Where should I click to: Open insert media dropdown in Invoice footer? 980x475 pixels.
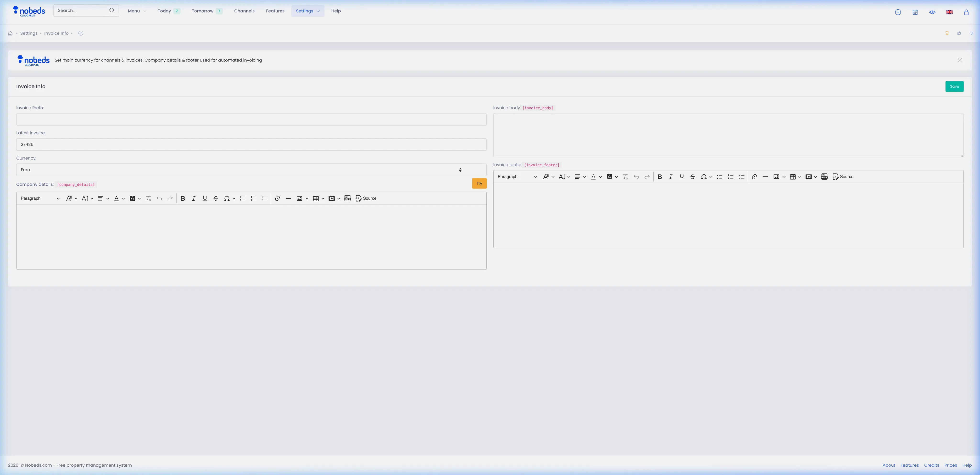coord(812,177)
